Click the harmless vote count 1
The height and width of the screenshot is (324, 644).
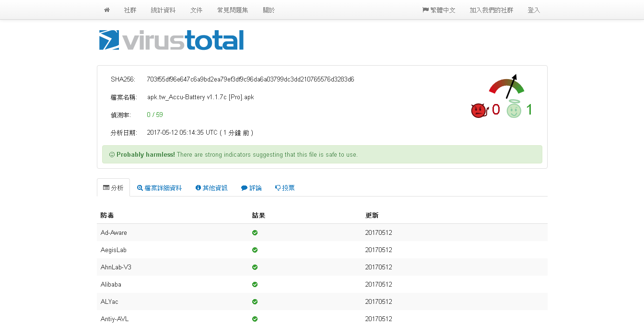529,110
